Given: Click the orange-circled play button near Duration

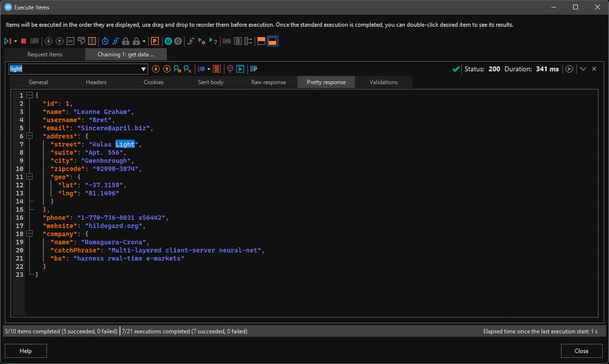Looking at the screenshot, I should [569, 69].
